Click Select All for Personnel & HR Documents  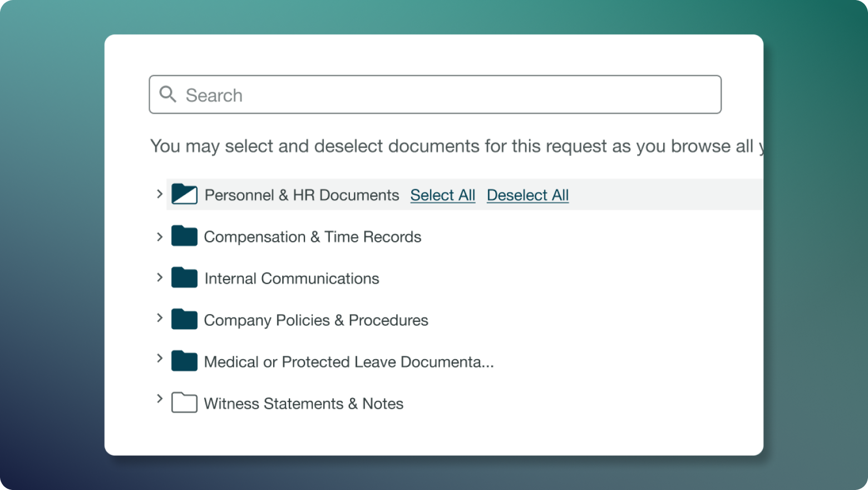point(442,195)
